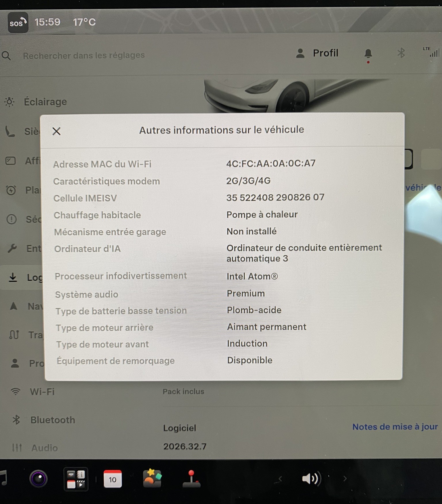
Task: Focus the Rechercher dans les réglages field
Action: coord(84,55)
